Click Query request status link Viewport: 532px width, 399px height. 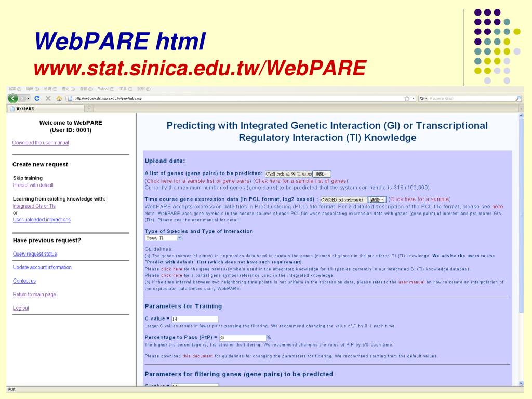click(35, 254)
